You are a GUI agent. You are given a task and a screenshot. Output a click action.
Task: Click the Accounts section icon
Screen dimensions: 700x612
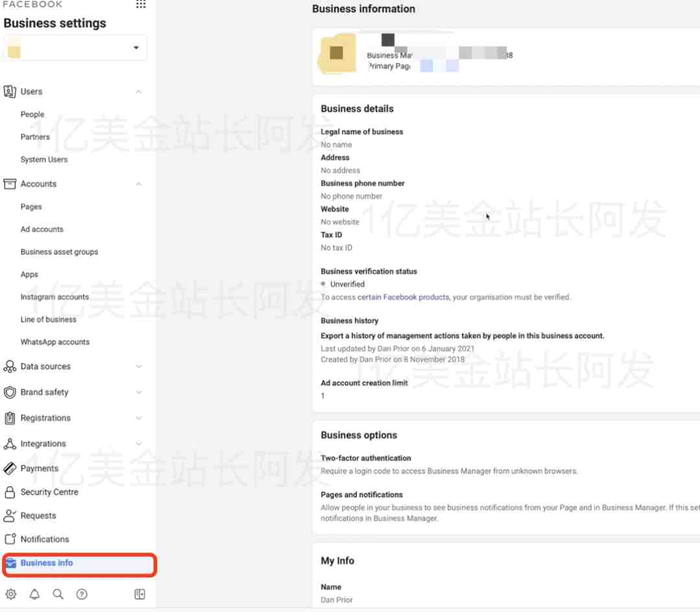(10, 184)
